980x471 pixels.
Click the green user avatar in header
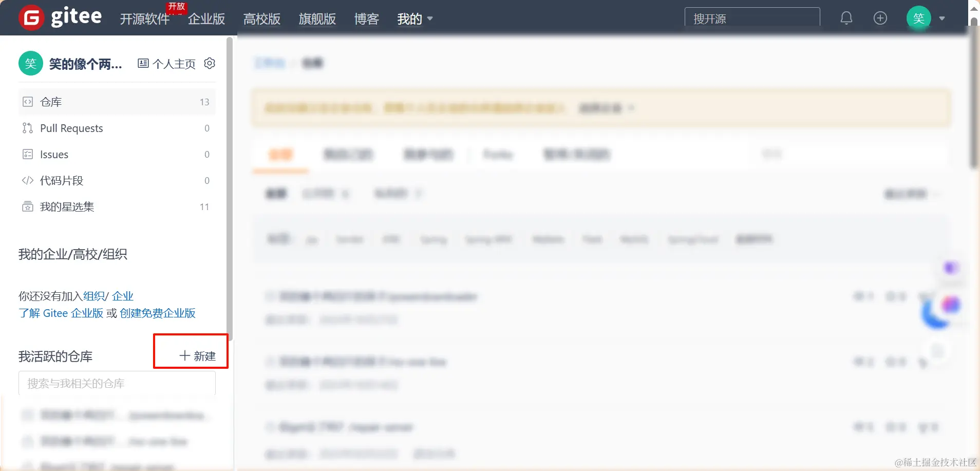point(918,18)
